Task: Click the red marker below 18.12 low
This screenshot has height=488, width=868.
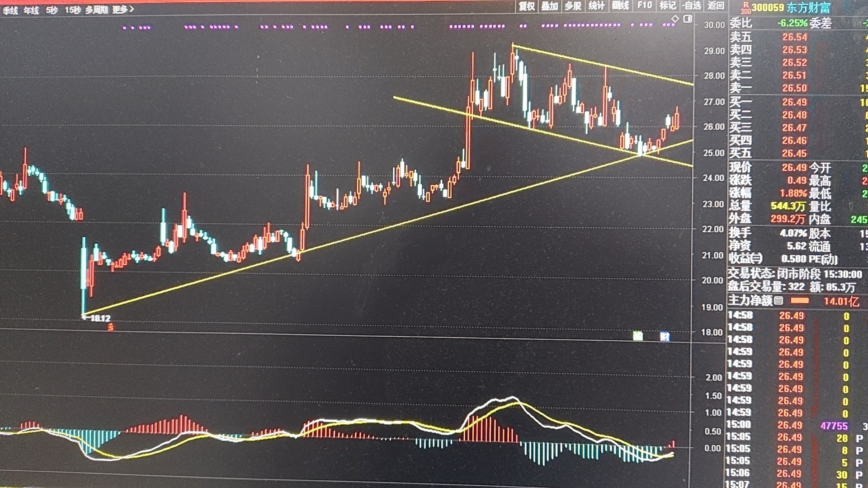Action: [x=111, y=328]
